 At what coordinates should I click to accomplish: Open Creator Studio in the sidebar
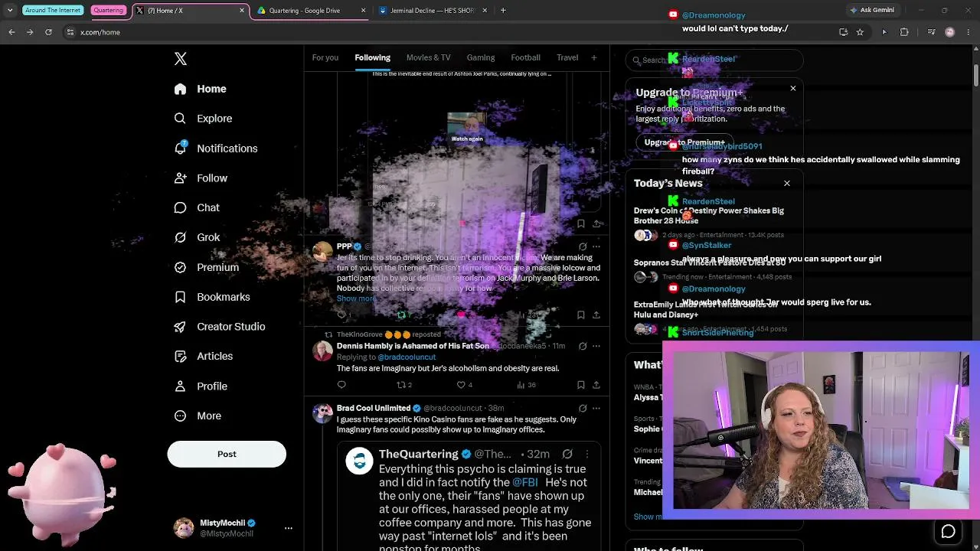(219, 327)
